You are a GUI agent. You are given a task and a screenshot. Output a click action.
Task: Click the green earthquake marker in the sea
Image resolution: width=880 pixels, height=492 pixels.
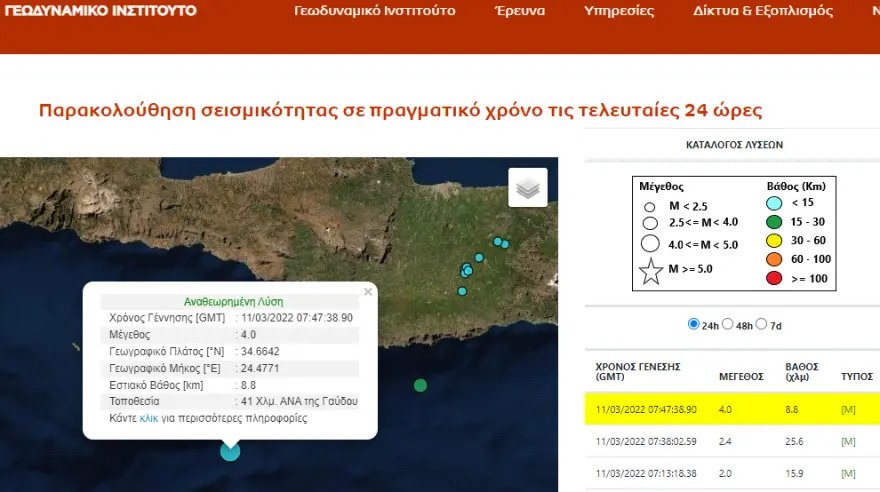(x=420, y=385)
